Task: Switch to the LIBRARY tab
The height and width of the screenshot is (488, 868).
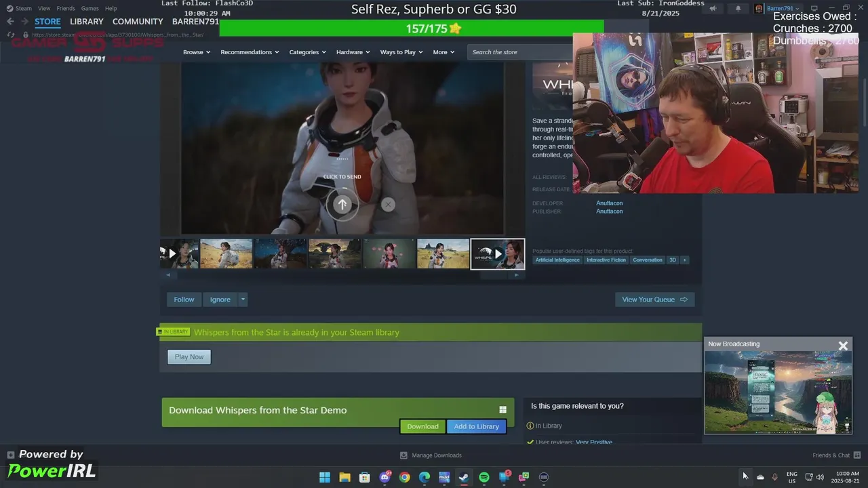Action: 87,22
